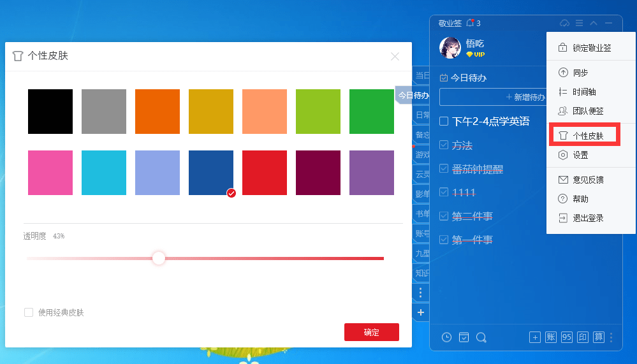Click the 透明度 slider handle
Screen dimensions: 637x364
point(159,258)
